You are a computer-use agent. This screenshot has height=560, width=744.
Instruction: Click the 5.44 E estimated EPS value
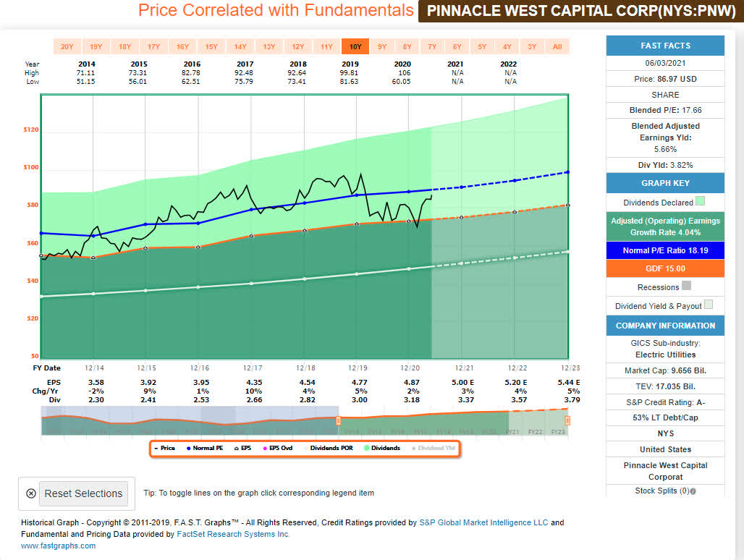569,382
